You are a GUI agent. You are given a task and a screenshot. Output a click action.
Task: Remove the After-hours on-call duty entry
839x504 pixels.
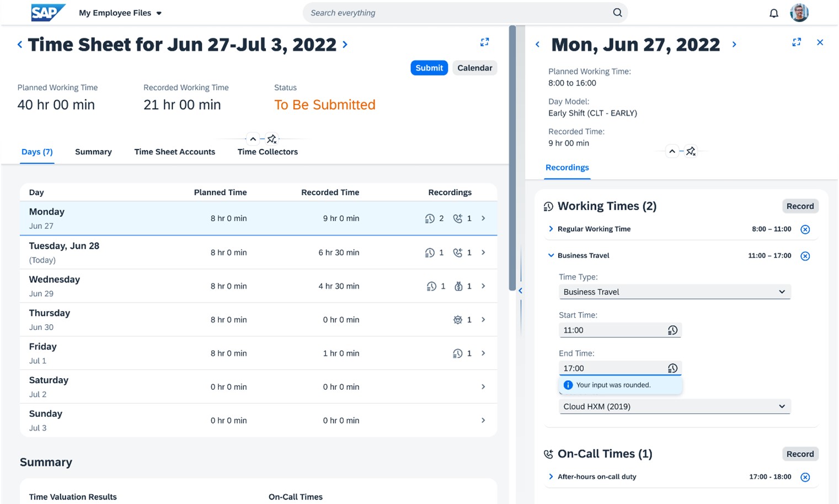click(x=805, y=477)
